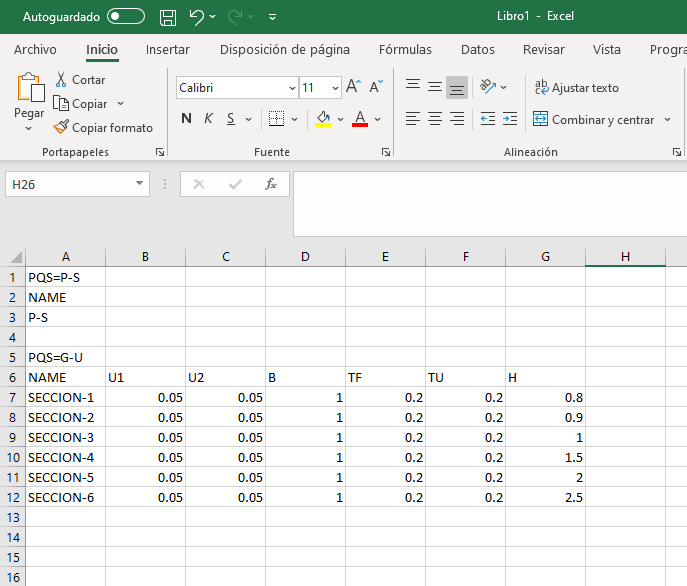687x586 pixels.
Task: Toggle bold N formatting
Action: coord(186,118)
